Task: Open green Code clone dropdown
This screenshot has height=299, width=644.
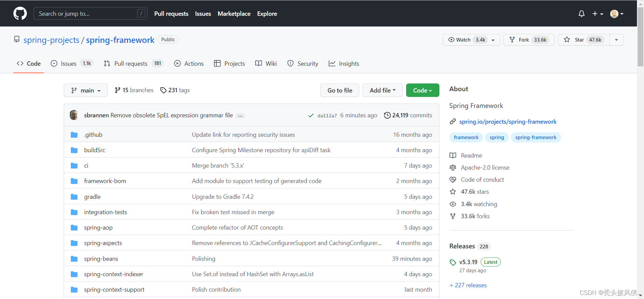Action: pos(423,90)
